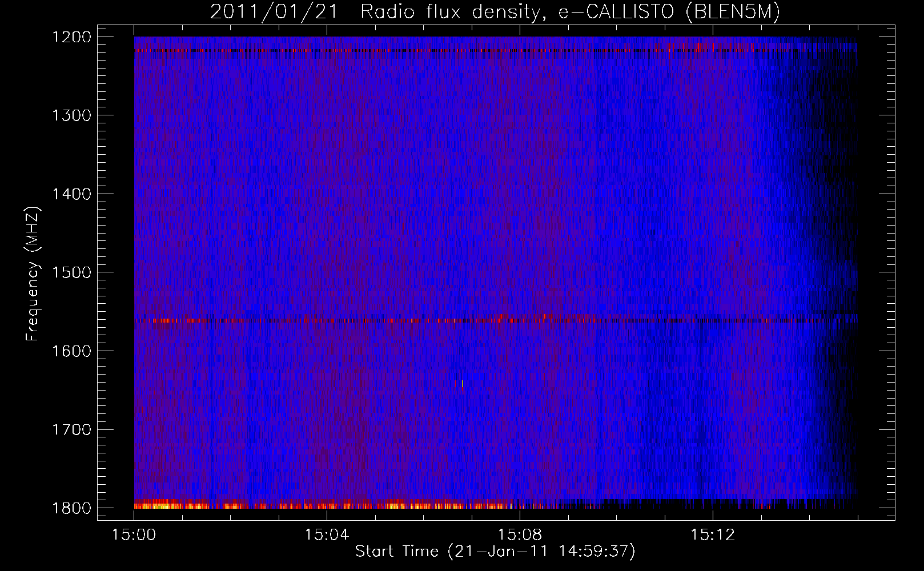Click the '15:08' time axis label
Image resolution: width=924 pixels, height=571 pixels.
pyautogui.click(x=520, y=535)
